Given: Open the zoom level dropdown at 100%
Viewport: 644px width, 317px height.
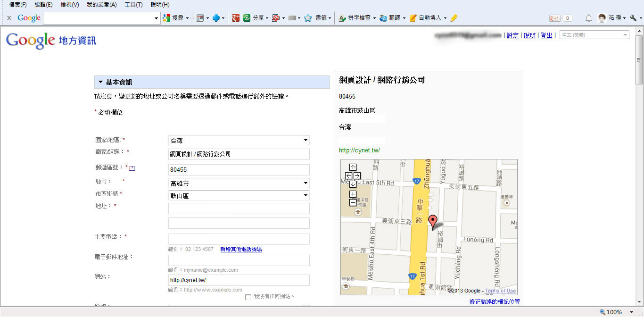Looking at the screenshot, I should point(631,312).
